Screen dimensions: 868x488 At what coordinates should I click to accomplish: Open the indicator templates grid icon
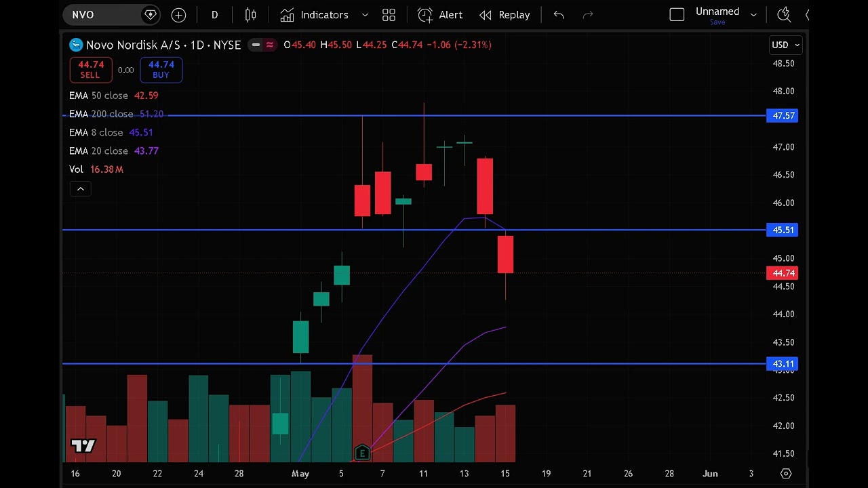(x=389, y=15)
